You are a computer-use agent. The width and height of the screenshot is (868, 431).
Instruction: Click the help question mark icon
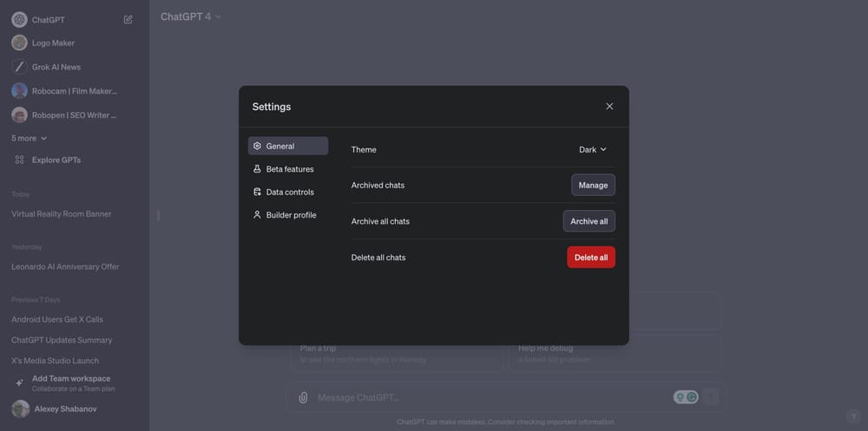pyautogui.click(x=852, y=417)
